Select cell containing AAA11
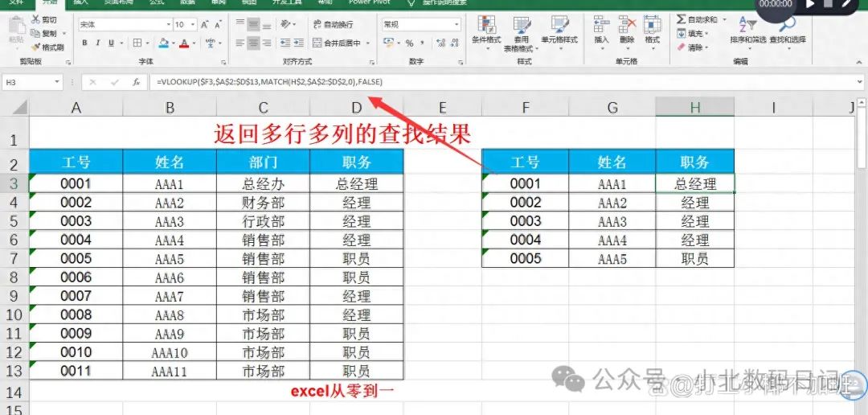Image resolution: width=868 pixels, height=415 pixels. coord(170,371)
